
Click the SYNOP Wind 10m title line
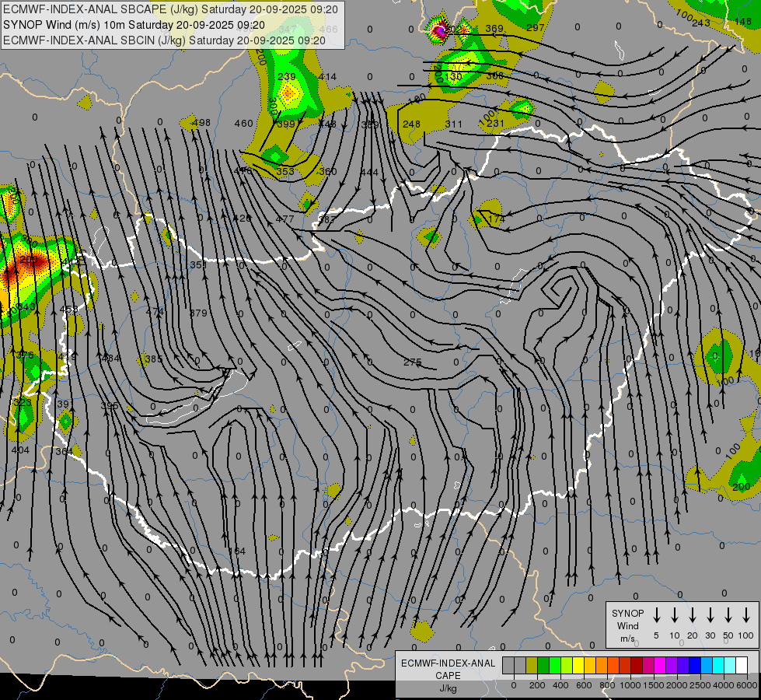(134, 25)
